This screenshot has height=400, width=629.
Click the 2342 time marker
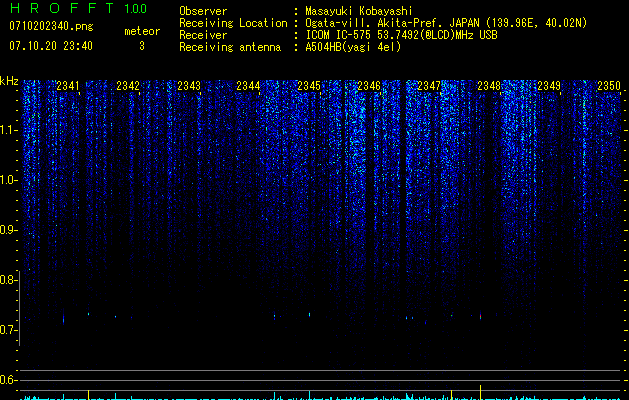point(128,86)
